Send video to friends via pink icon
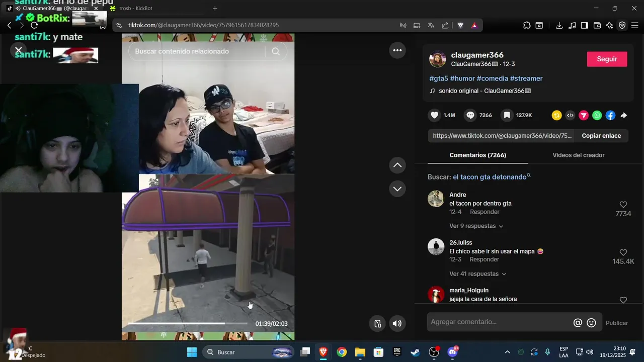The image size is (644, 362). 584,115
